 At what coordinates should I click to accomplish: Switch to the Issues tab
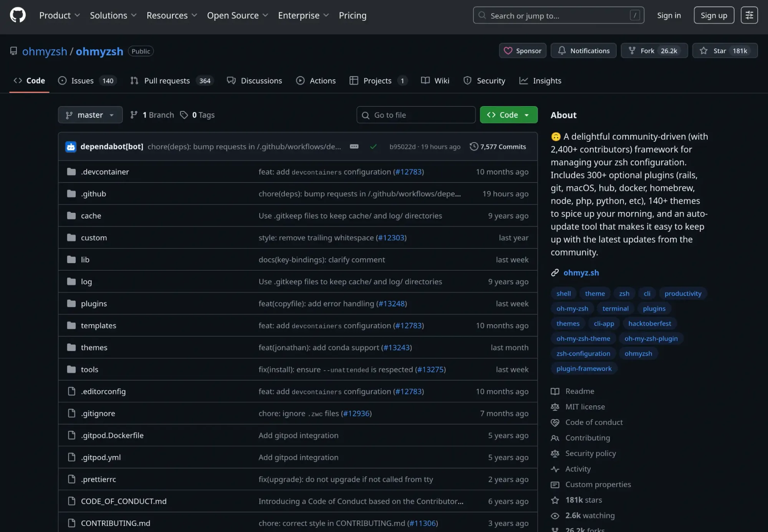[x=87, y=81]
